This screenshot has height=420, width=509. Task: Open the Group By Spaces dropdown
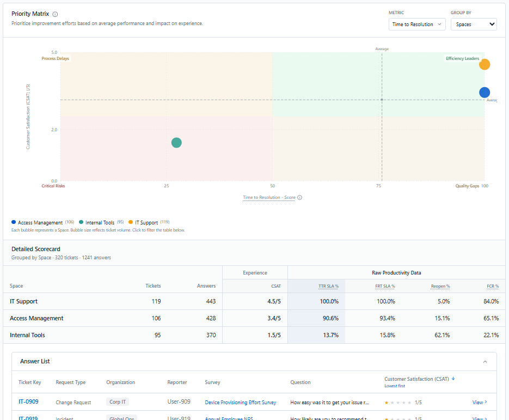tap(473, 25)
